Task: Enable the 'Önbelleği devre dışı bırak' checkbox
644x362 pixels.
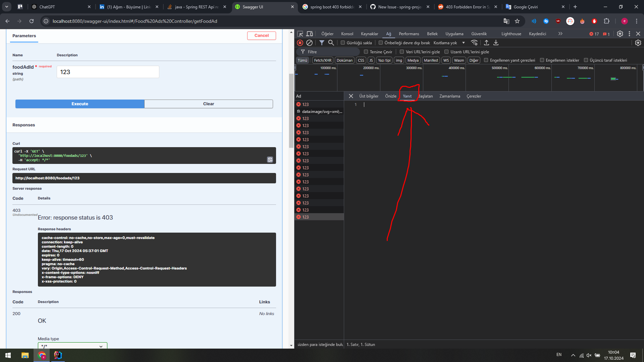Action: click(x=381, y=43)
